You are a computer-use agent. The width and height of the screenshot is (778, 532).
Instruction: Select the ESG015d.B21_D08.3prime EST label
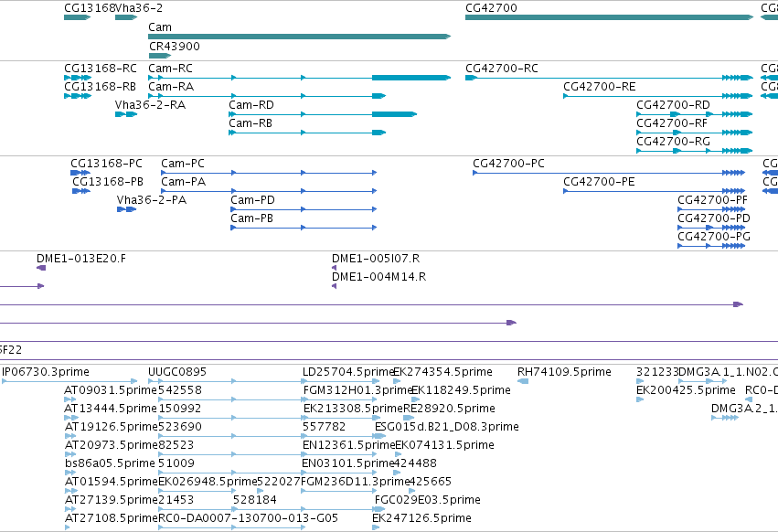(x=446, y=427)
